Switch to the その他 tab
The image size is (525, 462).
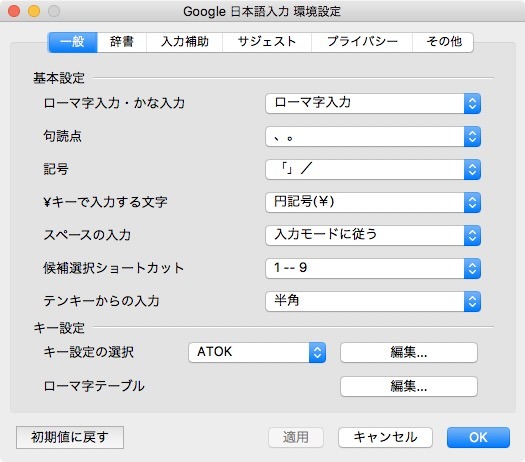click(x=443, y=42)
